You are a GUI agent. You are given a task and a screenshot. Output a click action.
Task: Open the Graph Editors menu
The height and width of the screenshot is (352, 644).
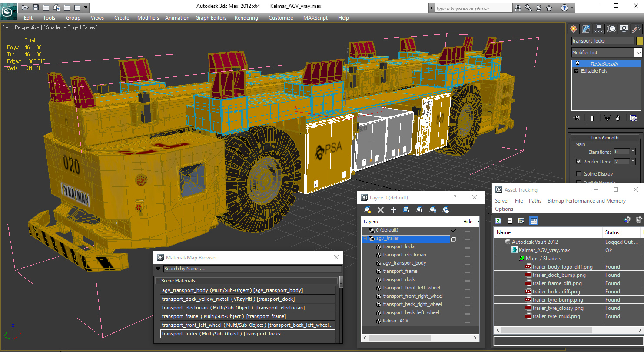(211, 18)
